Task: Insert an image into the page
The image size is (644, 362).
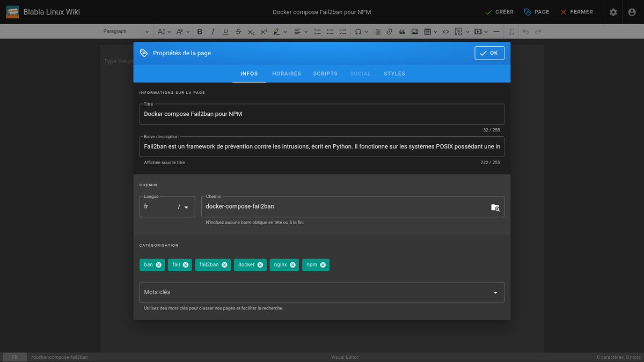Action: pos(414,32)
